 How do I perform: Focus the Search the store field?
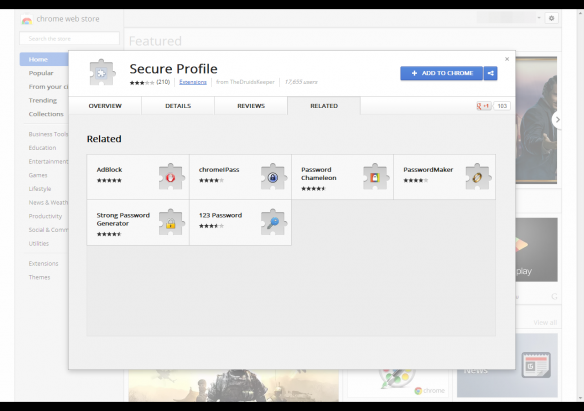point(70,38)
